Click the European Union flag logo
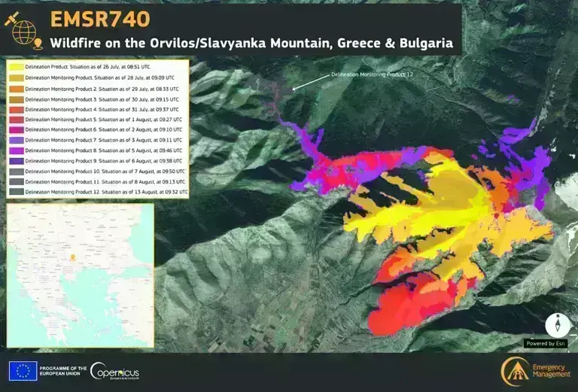Screen dimensions: 578x392 tap(23, 371)
